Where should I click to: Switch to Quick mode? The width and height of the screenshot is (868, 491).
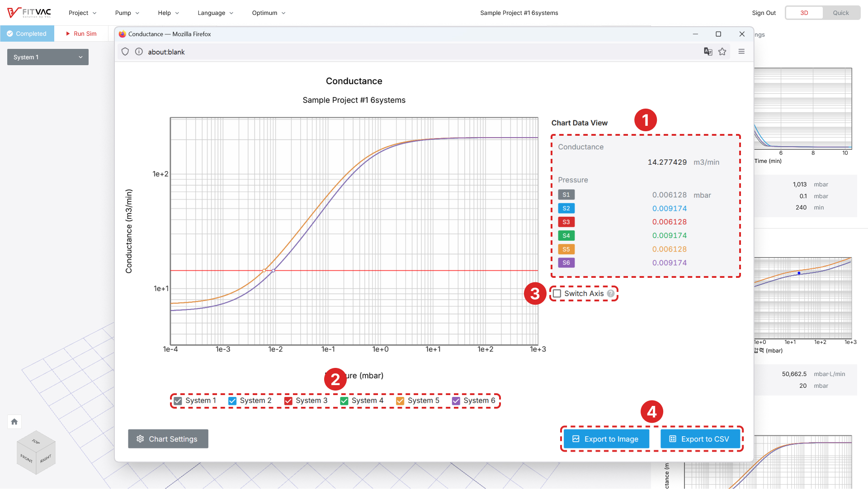point(841,13)
